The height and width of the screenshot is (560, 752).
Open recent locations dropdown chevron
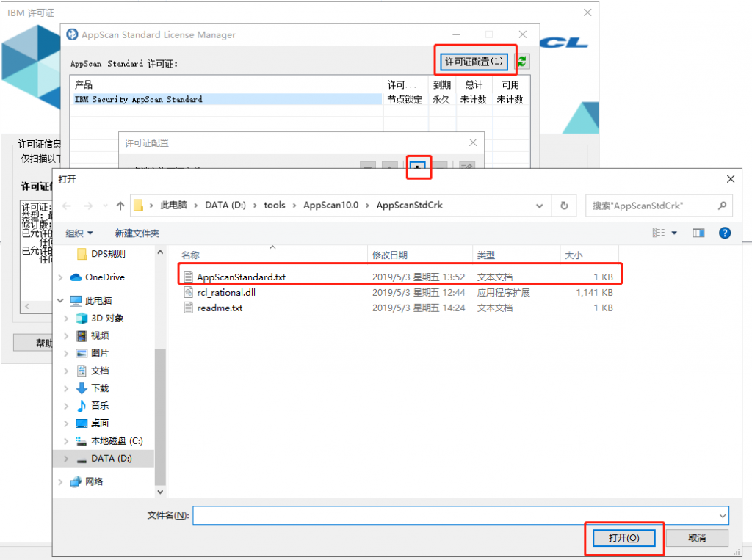(x=105, y=206)
